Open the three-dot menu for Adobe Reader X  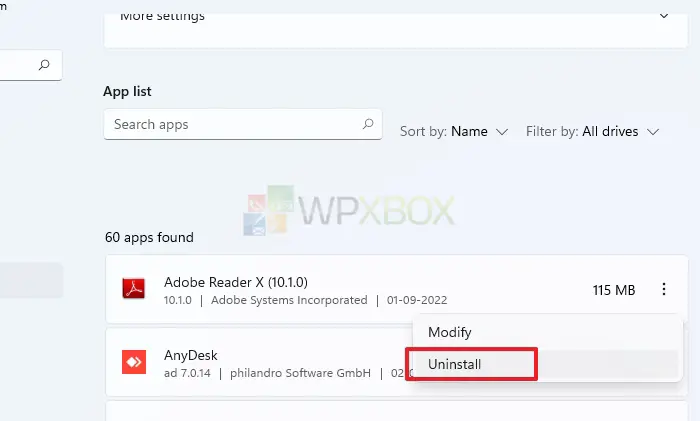[664, 289]
